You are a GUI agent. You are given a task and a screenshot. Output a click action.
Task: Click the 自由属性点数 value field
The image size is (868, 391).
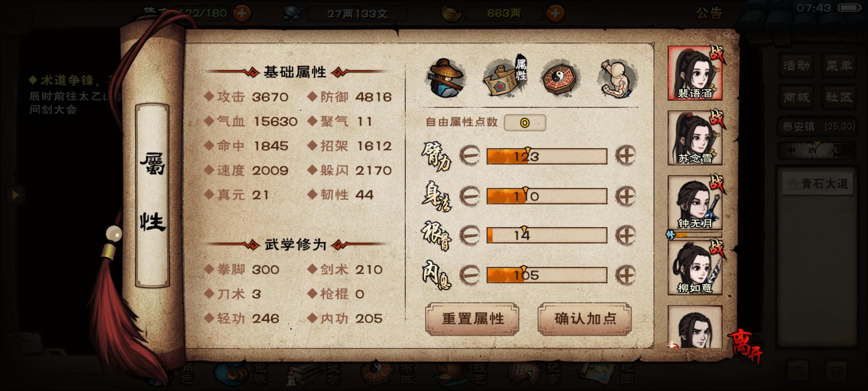point(525,123)
